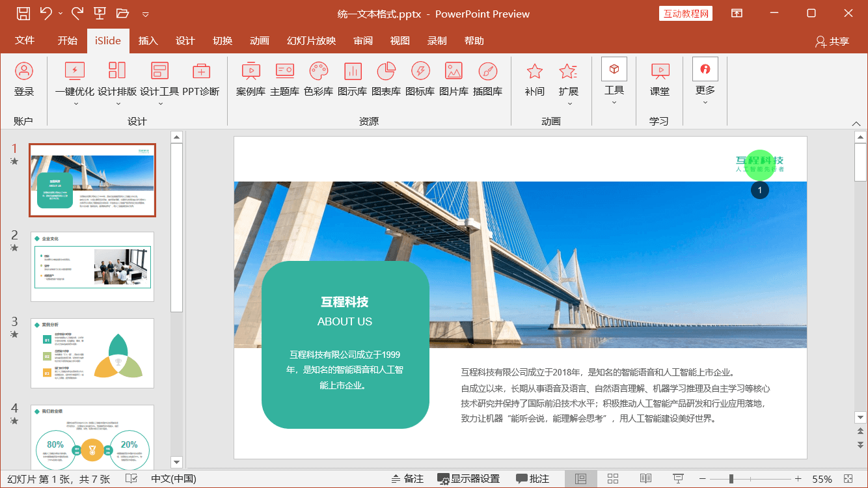Open the 录制 tab
This screenshot has height=488, width=868.
point(437,40)
